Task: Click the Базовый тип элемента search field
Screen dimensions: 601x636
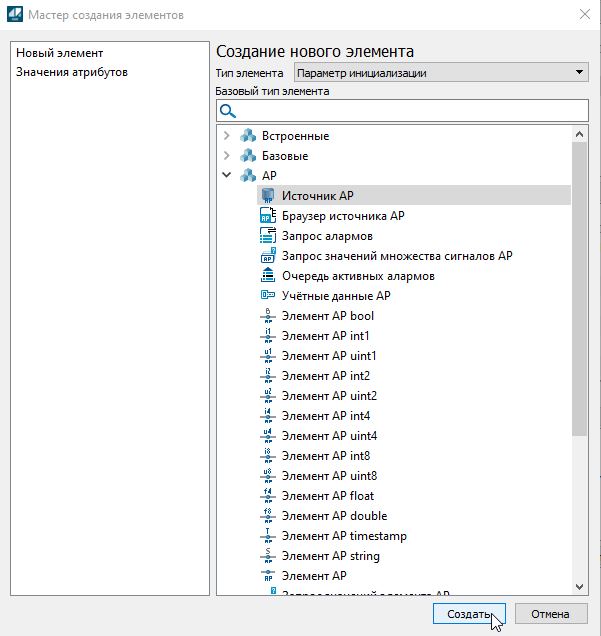Action: 410,110
